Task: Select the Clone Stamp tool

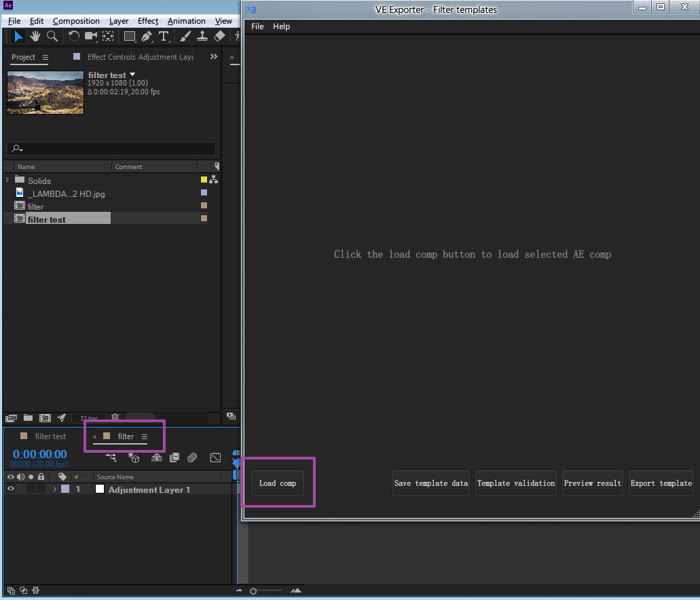Action: click(202, 36)
